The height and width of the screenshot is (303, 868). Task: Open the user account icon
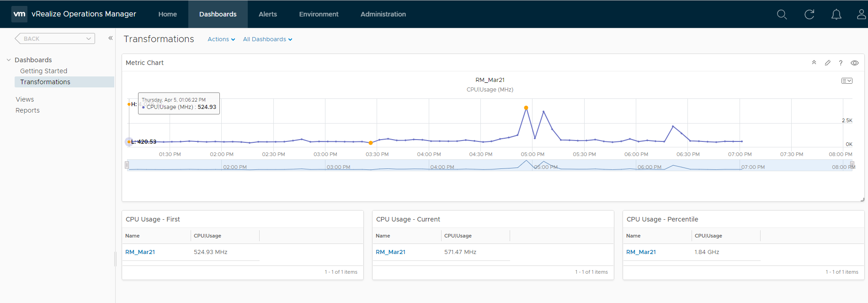click(x=861, y=15)
